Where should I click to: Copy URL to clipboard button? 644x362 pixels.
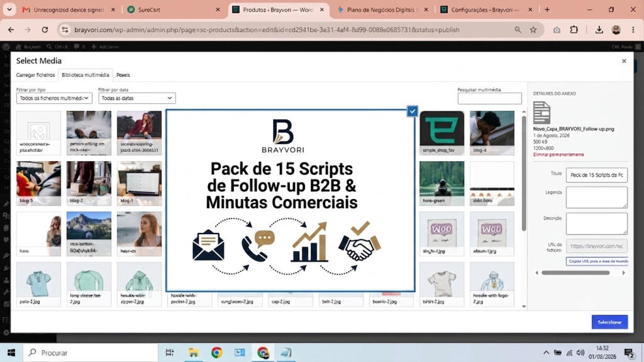point(597,261)
